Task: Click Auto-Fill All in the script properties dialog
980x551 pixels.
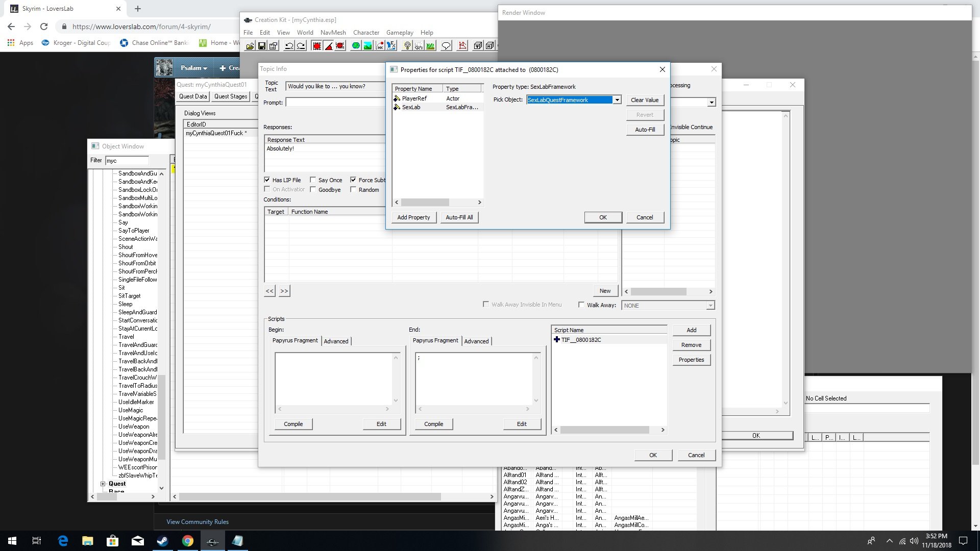Action: point(459,217)
